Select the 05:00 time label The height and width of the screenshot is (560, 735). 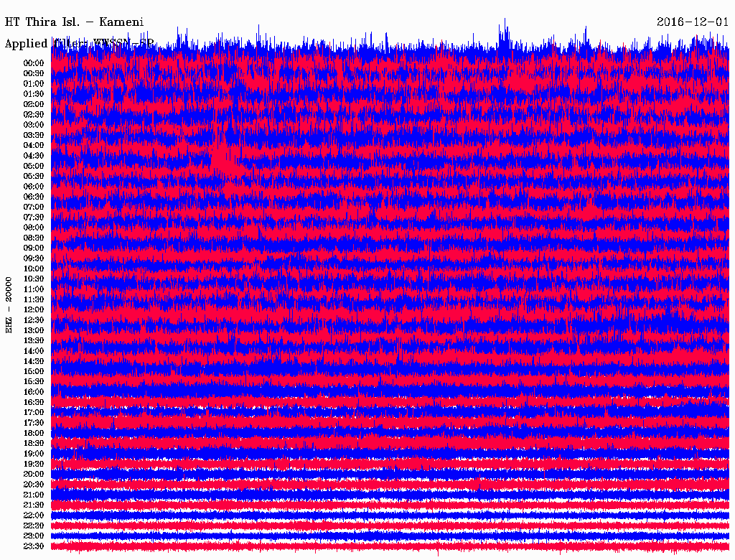[x=34, y=166]
